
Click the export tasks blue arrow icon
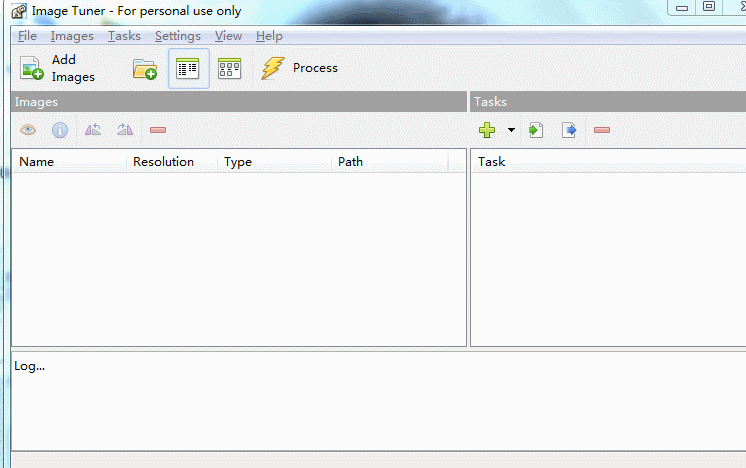coord(569,130)
